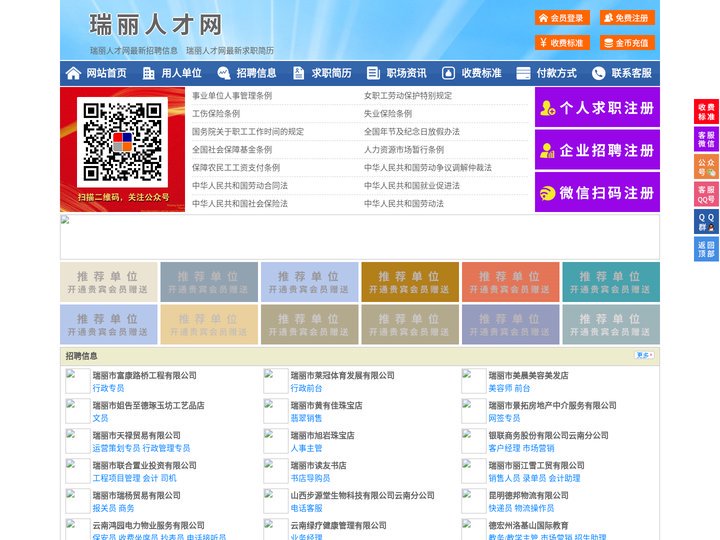
Task: Click 会员登录 button
Action: [562, 18]
